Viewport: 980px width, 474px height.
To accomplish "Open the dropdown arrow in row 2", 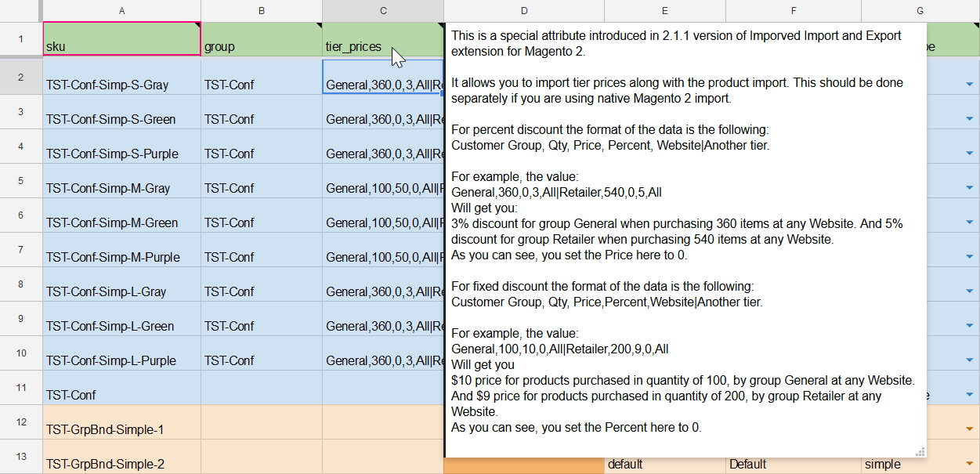I will (969, 85).
